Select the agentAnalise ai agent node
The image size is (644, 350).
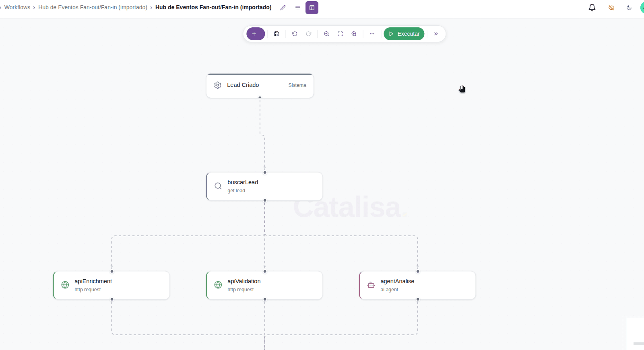point(417,285)
